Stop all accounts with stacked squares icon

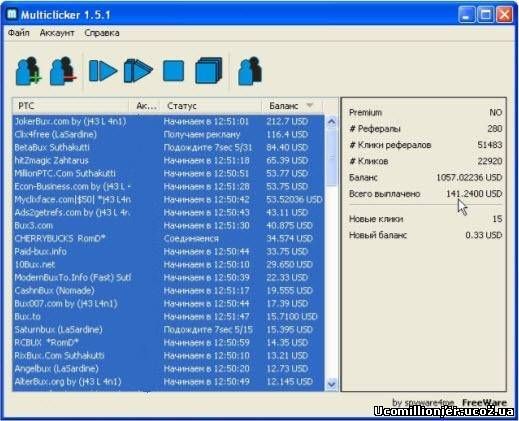pyautogui.click(x=209, y=70)
